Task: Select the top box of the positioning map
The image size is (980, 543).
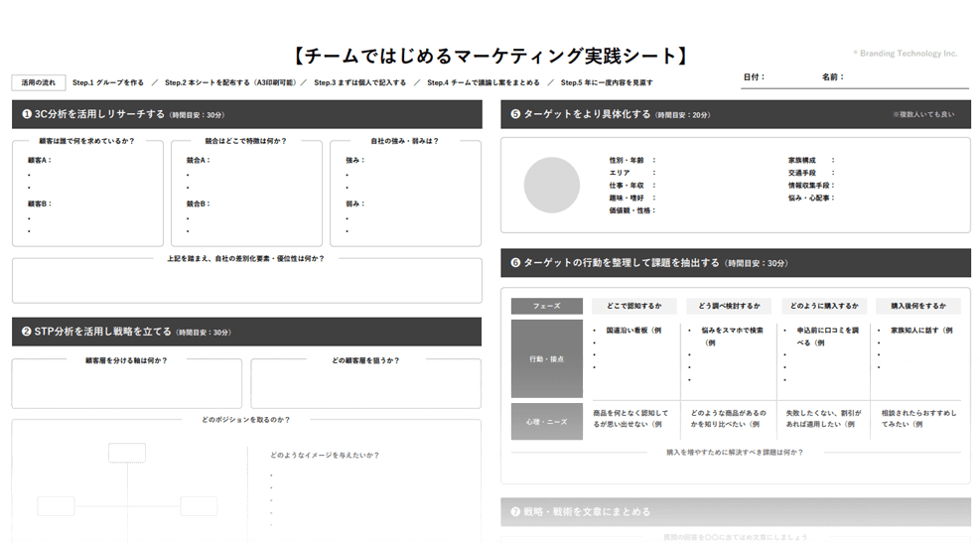Action: (127, 453)
